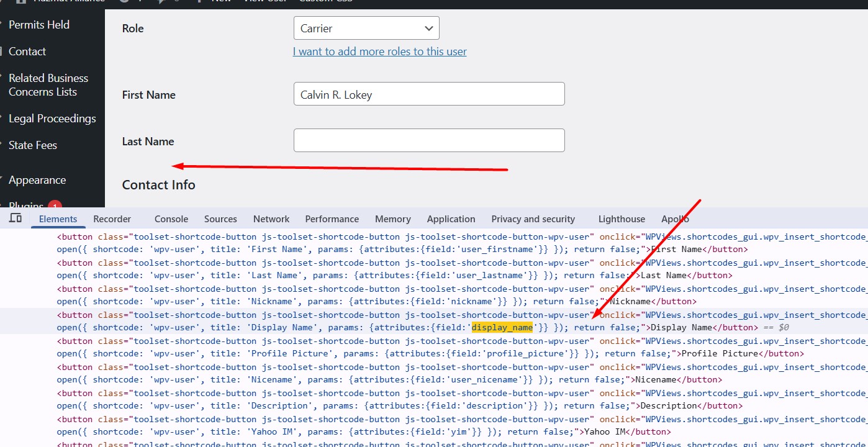
Task: Select the Application tab in DevTools
Action: click(451, 219)
